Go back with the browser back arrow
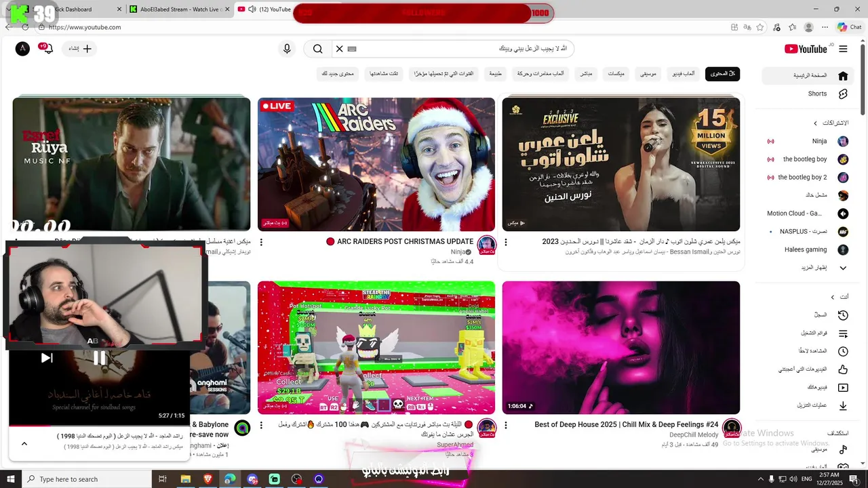868x488 pixels. 8,27
